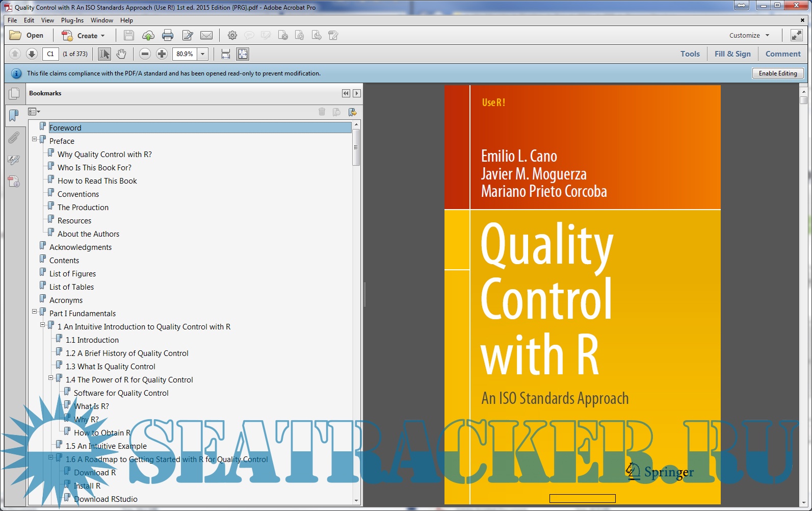Open the Plug-Ins menu
Image resolution: width=812 pixels, height=511 pixels.
coord(72,20)
